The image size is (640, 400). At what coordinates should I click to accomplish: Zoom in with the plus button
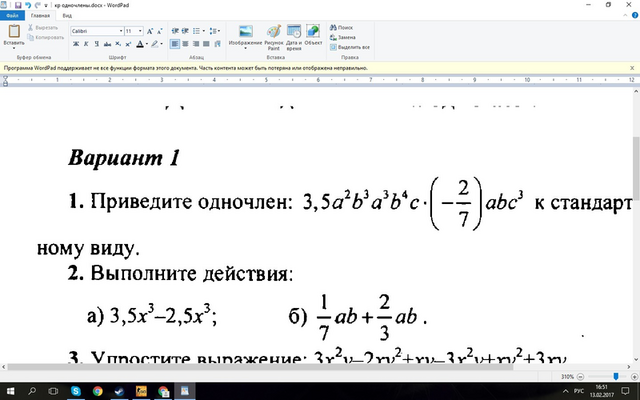(634, 377)
